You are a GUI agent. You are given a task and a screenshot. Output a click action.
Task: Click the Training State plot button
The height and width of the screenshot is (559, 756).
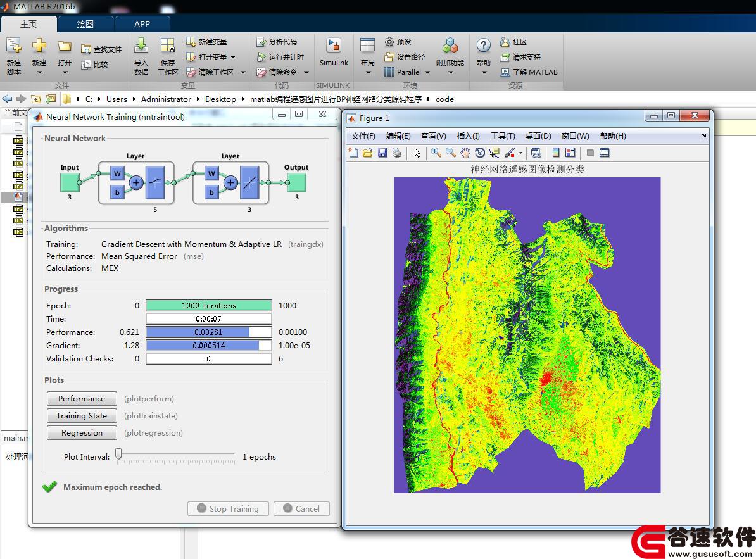tap(82, 415)
